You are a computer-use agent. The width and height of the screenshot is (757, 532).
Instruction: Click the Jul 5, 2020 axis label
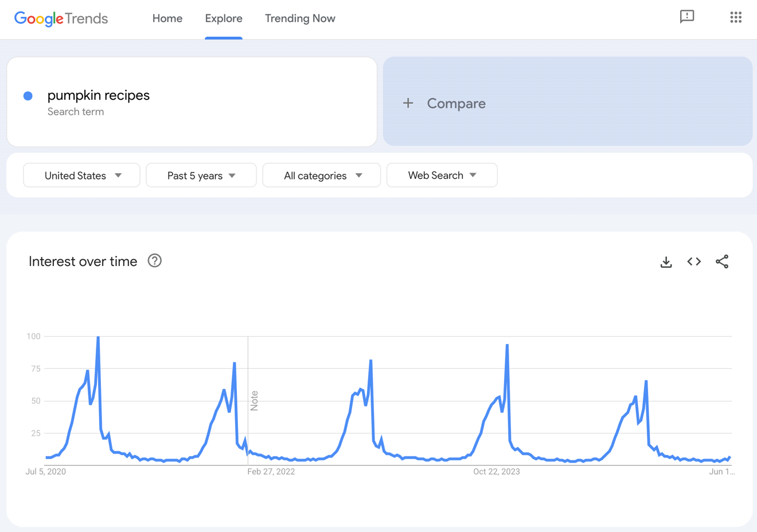tap(46, 472)
